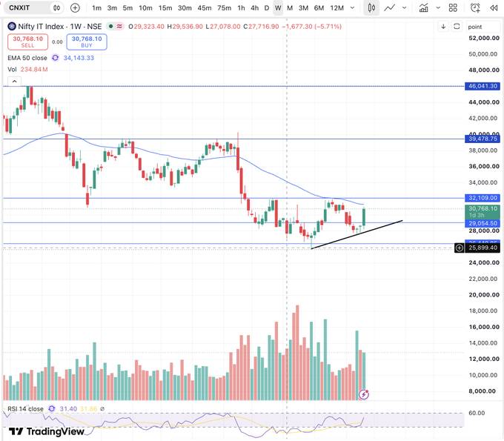This screenshot has width=504, height=441.
Task: Click the price change −1,677.30 (−5.71%)
Action: tap(312, 27)
